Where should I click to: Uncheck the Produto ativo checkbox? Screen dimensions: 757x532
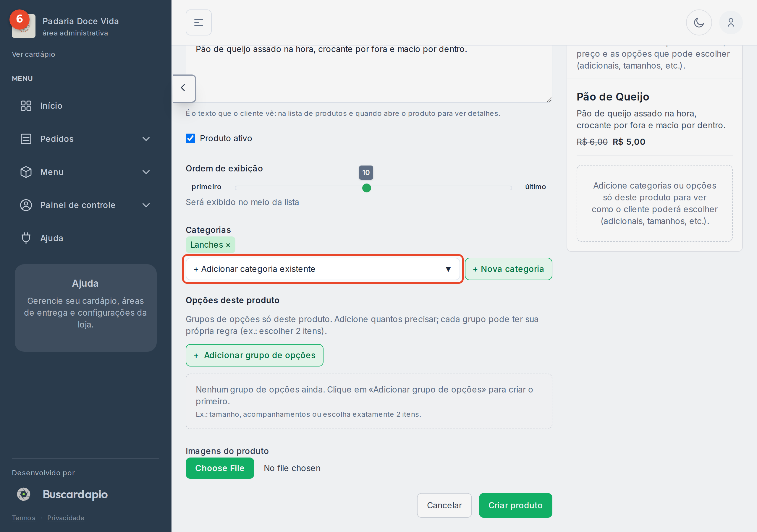pos(190,138)
